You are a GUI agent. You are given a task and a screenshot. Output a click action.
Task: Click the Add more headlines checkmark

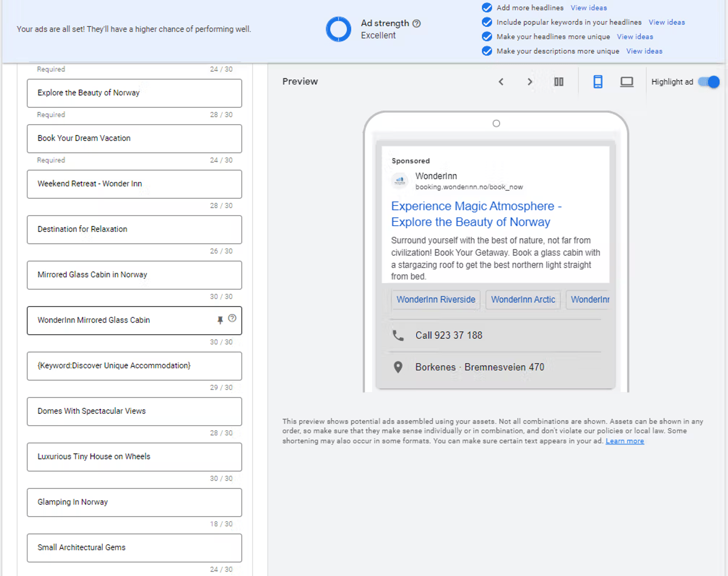[487, 7]
